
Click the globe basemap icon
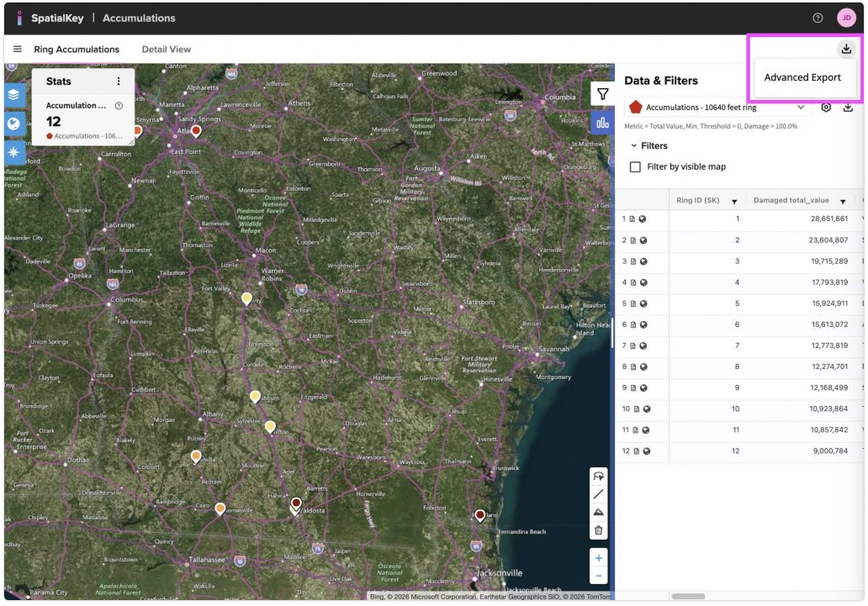point(15,123)
